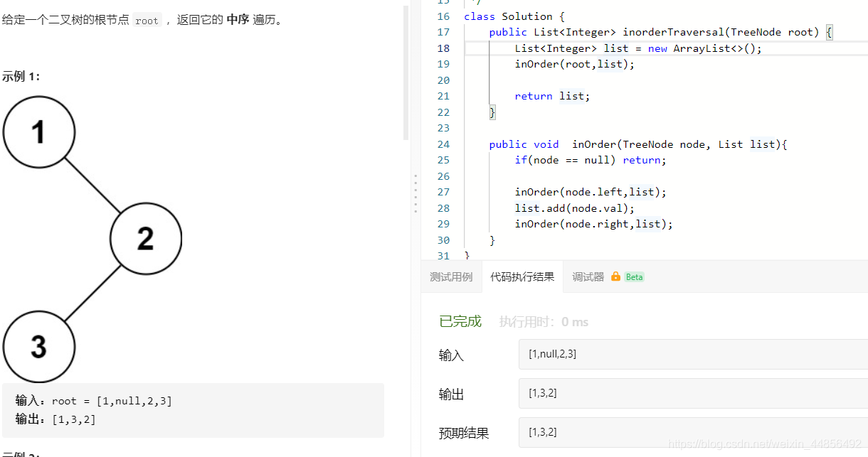Screen dimensions: 868x457
Task: Click the 执行用时：0 ms text
Action: click(544, 322)
